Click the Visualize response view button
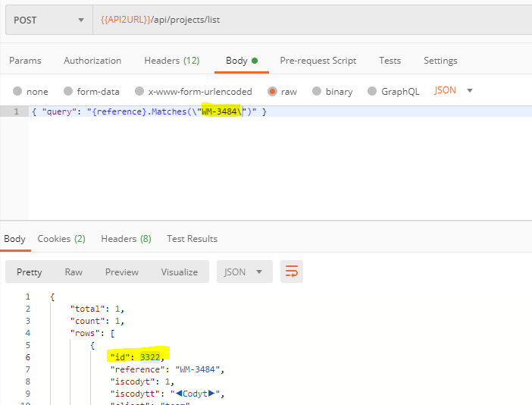Viewport: 532px width, 405px height. 179,272
